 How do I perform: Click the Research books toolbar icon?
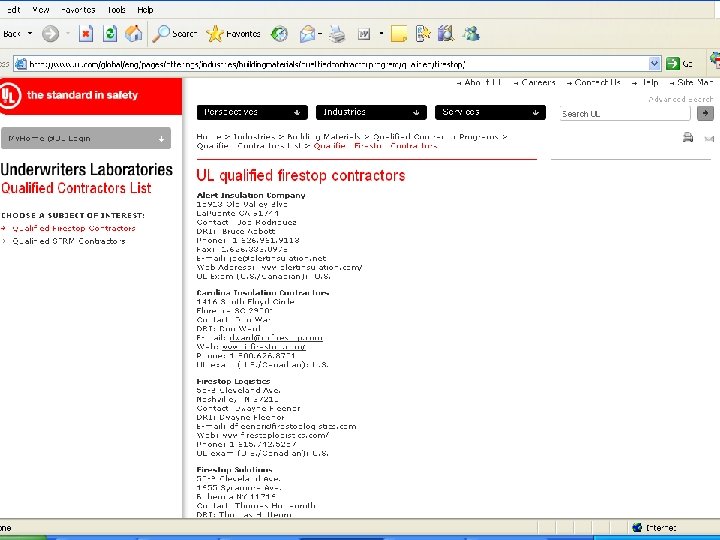click(x=446, y=34)
